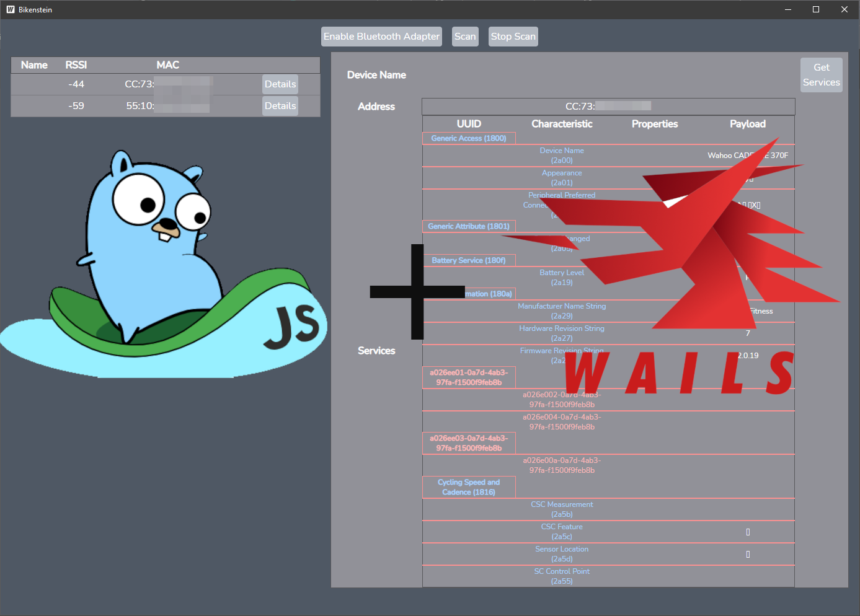Click the hardware revision payload value 7

[748, 333]
